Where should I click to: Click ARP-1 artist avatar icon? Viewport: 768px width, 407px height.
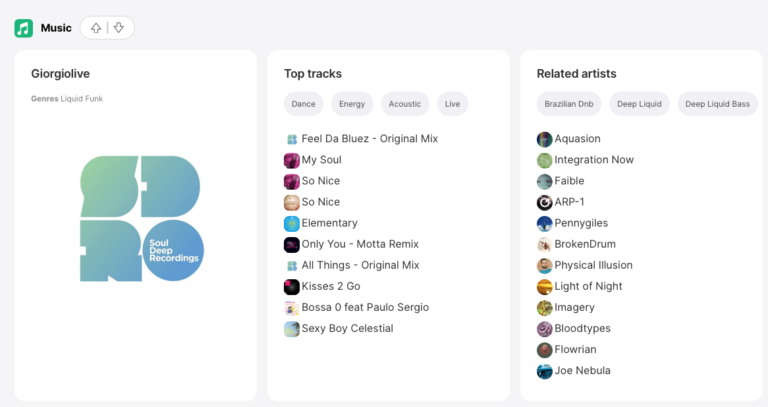click(544, 202)
